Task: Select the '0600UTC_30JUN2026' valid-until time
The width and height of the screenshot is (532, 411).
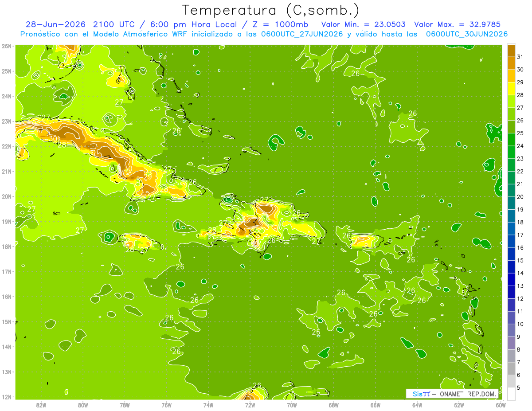Action: (466, 34)
